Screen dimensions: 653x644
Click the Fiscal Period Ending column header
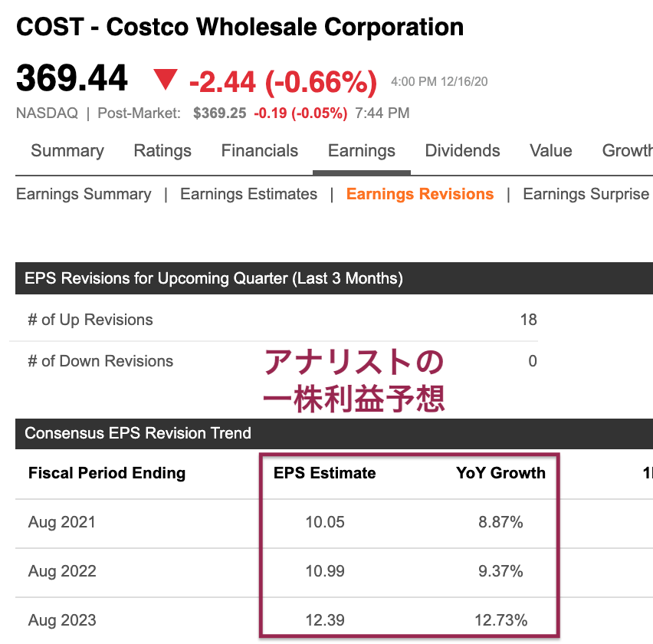pyautogui.click(x=107, y=473)
